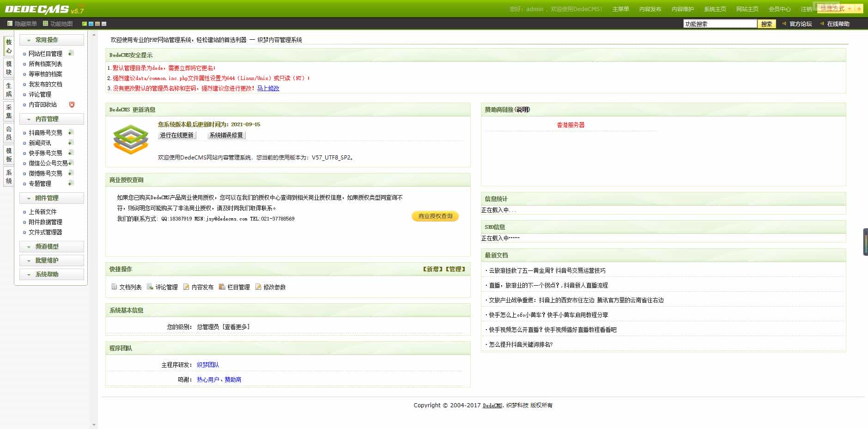
Task: Expand the 系统帮助 menu section
Action: coord(52,274)
